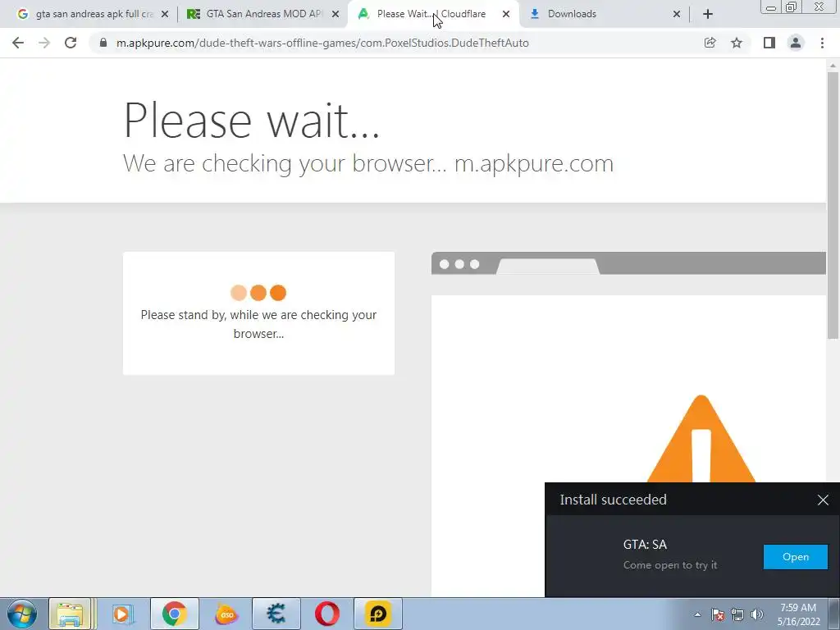Open a new browser tab

click(x=708, y=14)
